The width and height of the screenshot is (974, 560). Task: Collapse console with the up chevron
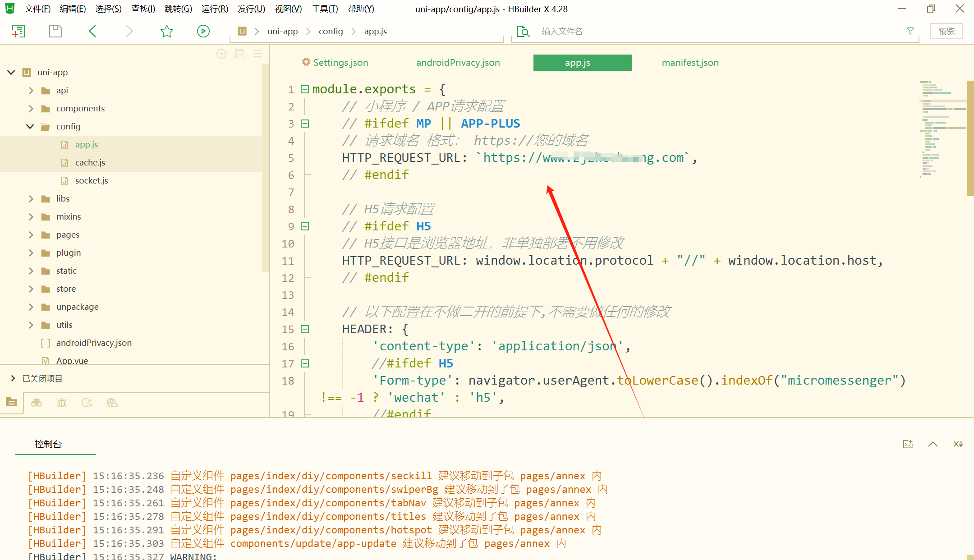pyautogui.click(x=933, y=444)
